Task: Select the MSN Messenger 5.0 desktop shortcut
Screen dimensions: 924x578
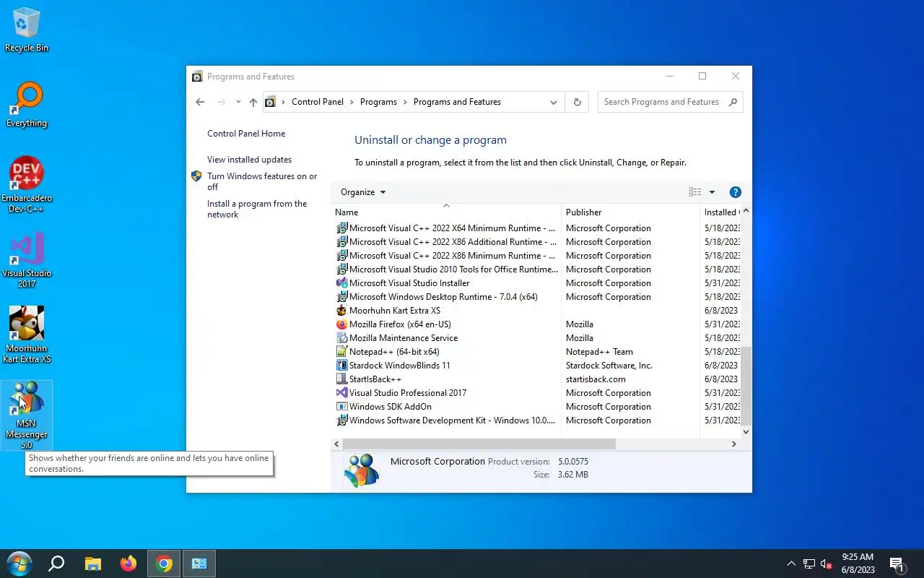Action: [27, 415]
